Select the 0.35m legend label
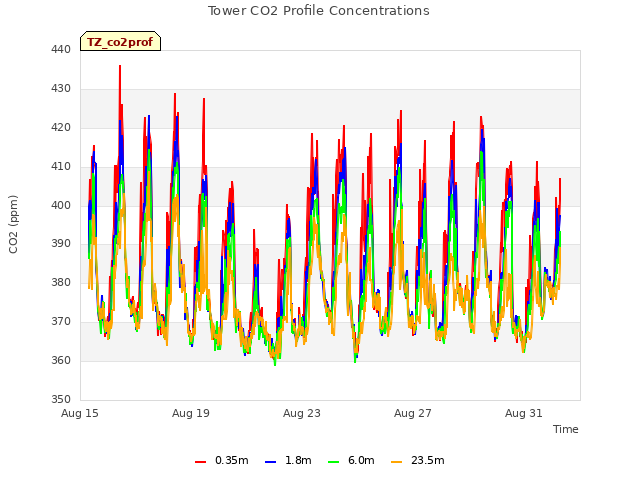This screenshot has width=640, height=480. pyautogui.click(x=231, y=460)
